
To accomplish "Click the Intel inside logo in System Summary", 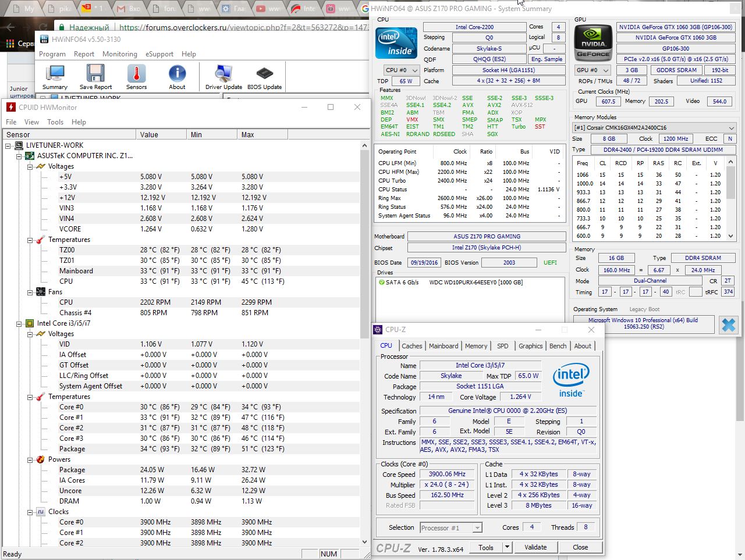I will pos(396,42).
